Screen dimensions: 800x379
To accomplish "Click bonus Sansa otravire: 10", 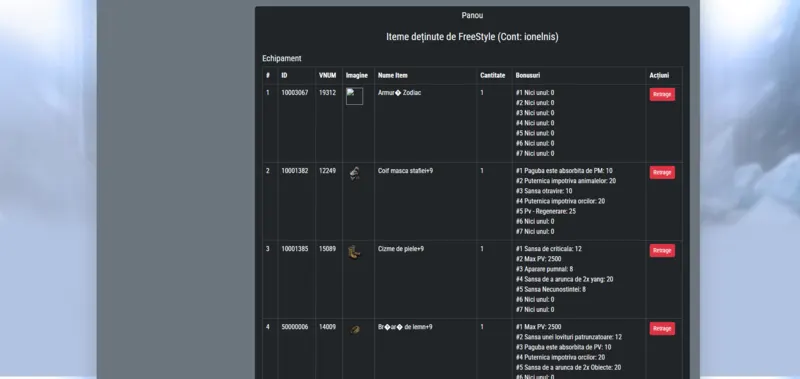I will point(544,191).
